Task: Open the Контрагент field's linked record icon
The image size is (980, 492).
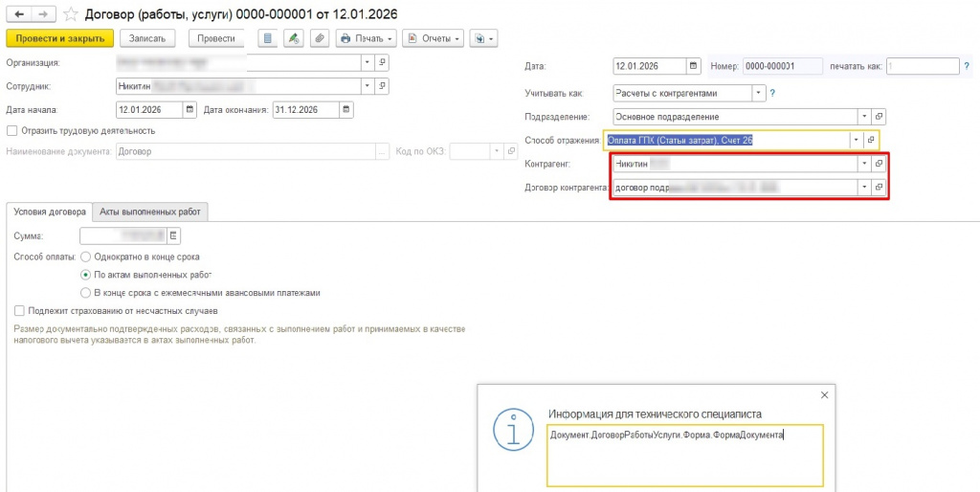Action: tap(879, 163)
